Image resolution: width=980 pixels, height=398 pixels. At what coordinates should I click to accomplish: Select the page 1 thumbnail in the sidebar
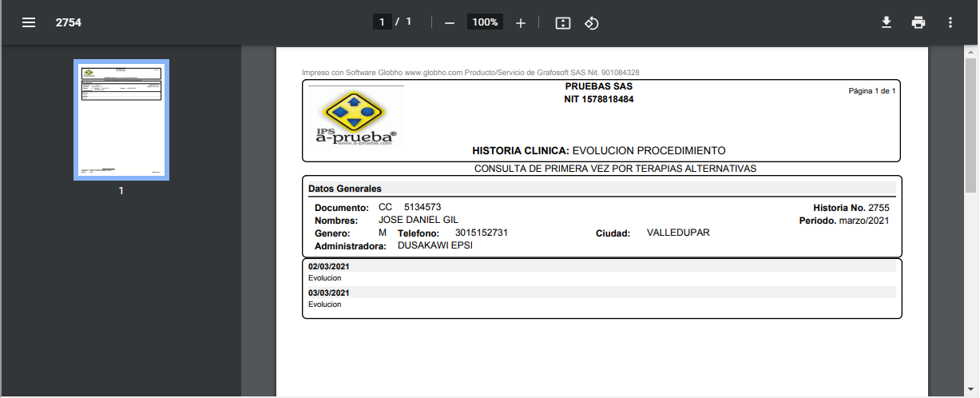(121, 120)
